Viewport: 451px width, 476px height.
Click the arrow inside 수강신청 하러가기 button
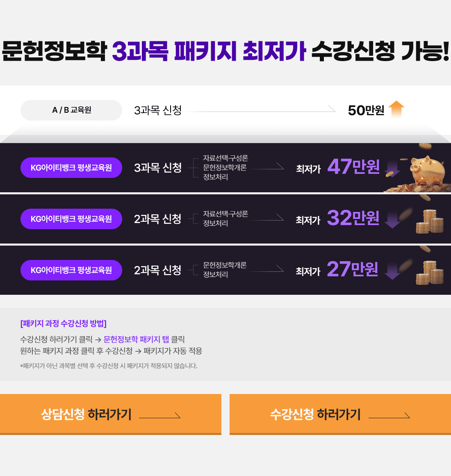coord(389,416)
